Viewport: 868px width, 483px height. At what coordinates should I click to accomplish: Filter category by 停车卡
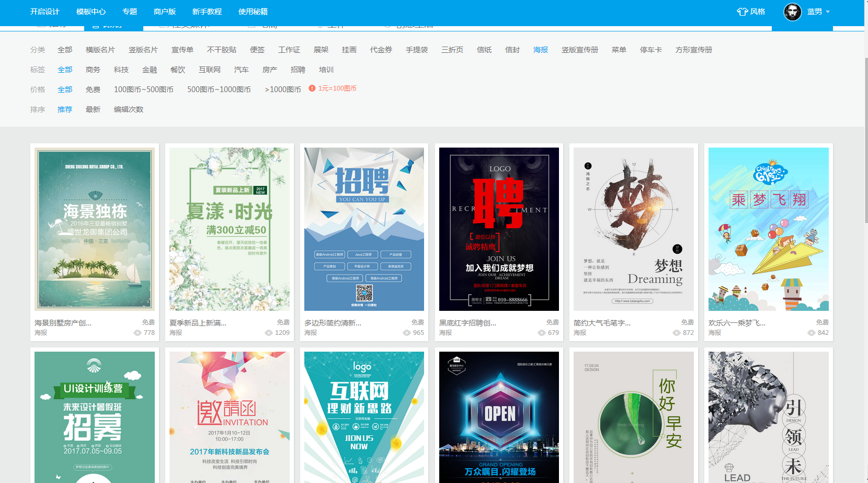pyautogui.click(x=651, y=50)
